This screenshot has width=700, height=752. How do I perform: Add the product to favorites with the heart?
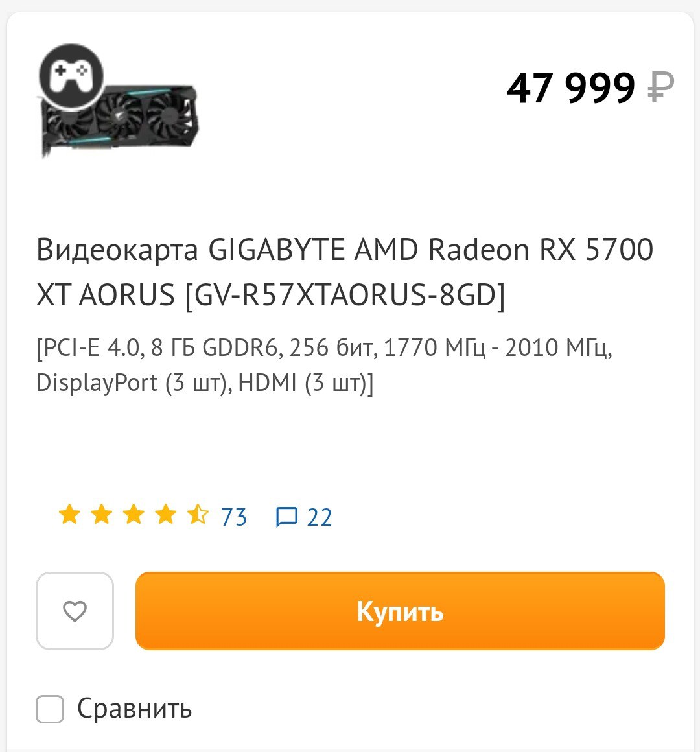coord(75,611)
